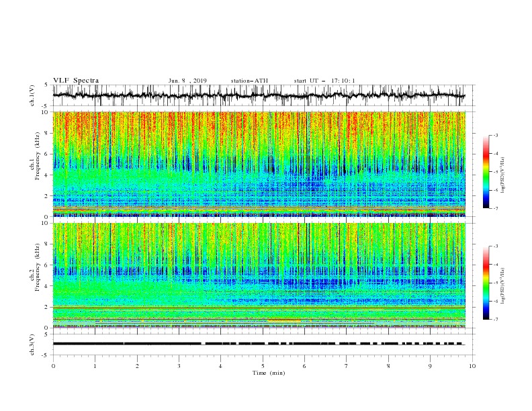Viewport: 532px width, 411px height.
Task: Click the "-7" label on upper colorbar
Action: (x=496, y=208)
